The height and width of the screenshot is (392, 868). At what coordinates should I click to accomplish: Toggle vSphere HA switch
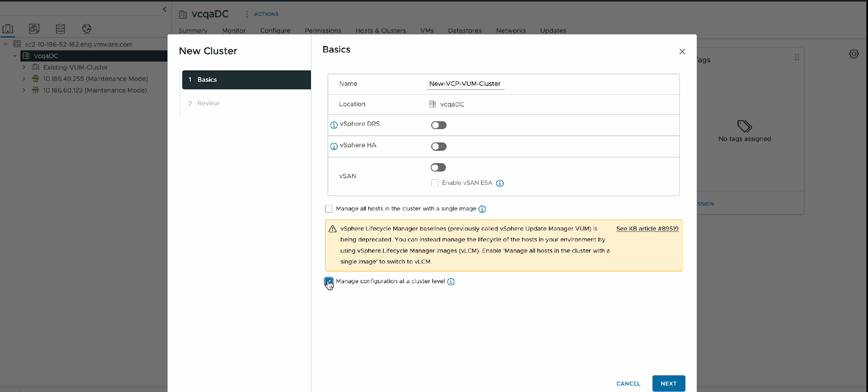coord(439,146)
